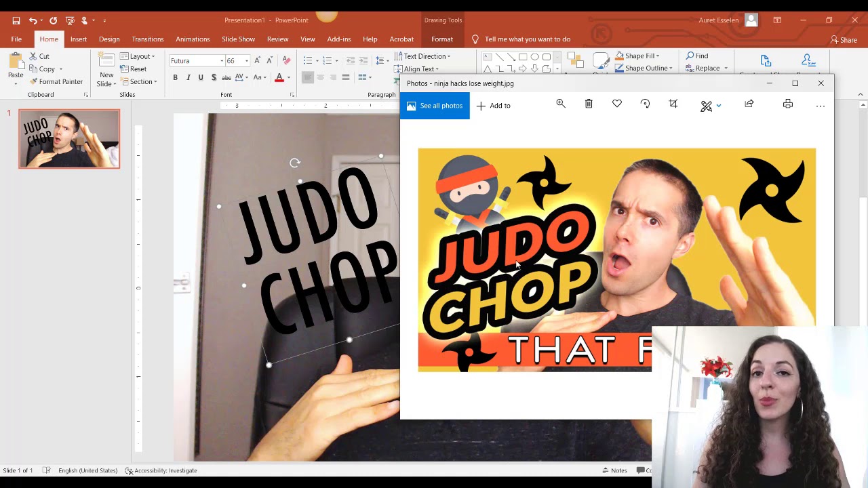Image resolution: width=868 pixels, height=488 pixels.
Task: Toggle align text right
Action: click(x=333, y=77)
